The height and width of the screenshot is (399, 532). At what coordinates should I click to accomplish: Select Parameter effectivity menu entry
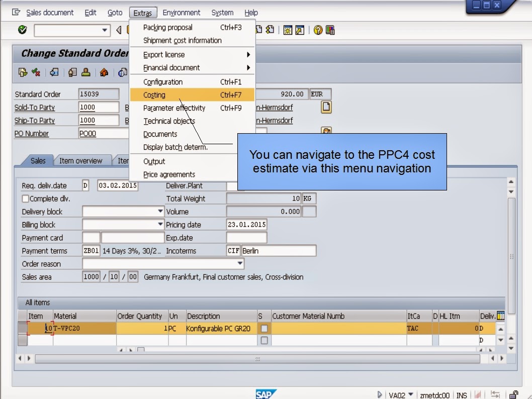click(192, 108)
